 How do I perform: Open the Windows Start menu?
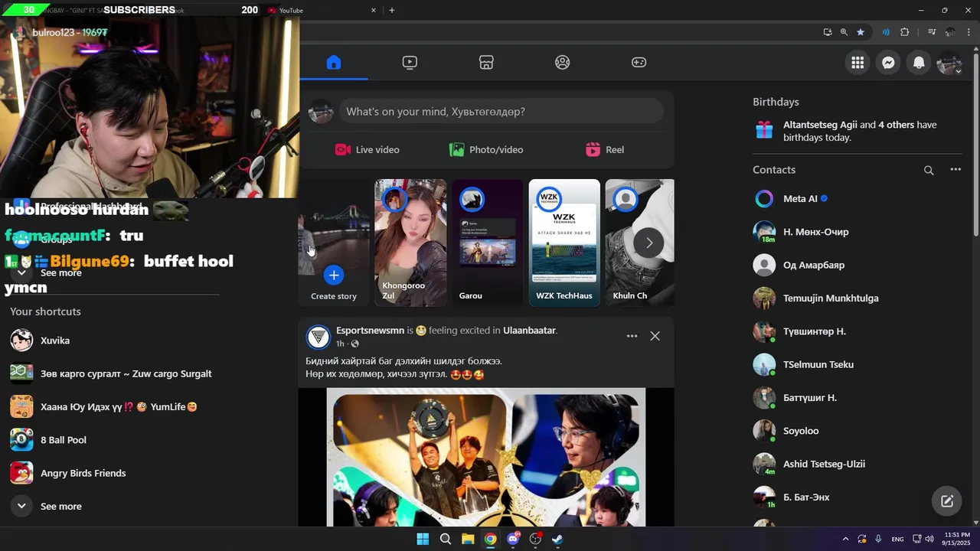[x=423, y=539]
